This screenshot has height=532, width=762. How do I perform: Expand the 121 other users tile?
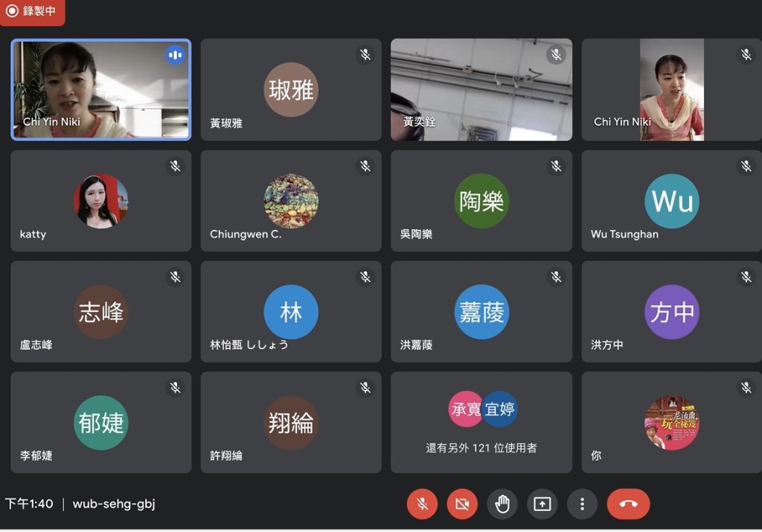pyautogui.click(x=481, y=423)
